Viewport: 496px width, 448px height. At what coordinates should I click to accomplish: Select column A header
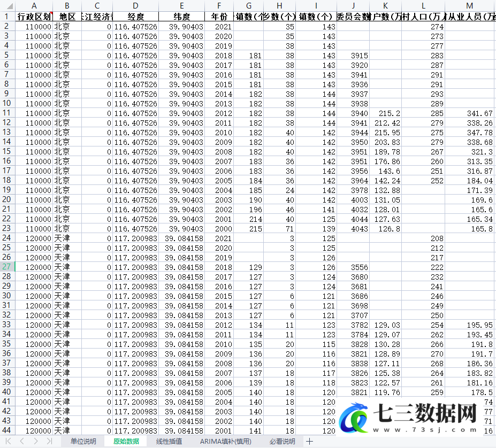pyautogui.click(x=34, y=6)
